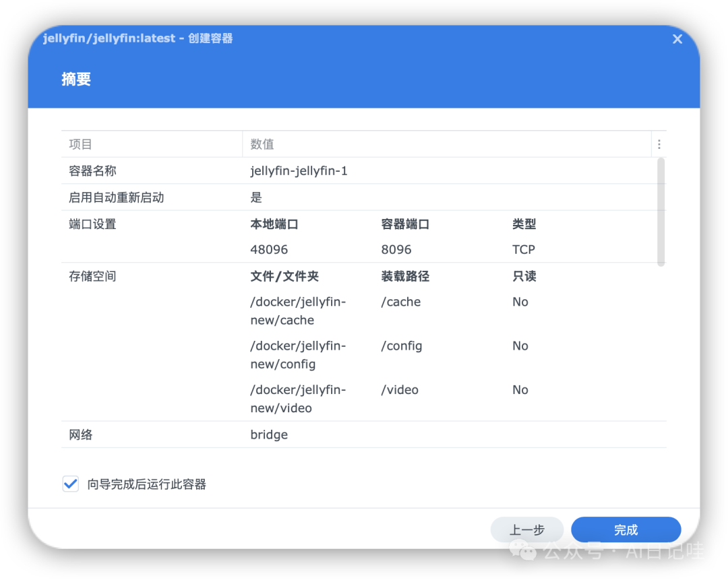Select the 启用自动重新启动 label
Viewport: 728px width, 580px height.
click(x=116, y=197)
